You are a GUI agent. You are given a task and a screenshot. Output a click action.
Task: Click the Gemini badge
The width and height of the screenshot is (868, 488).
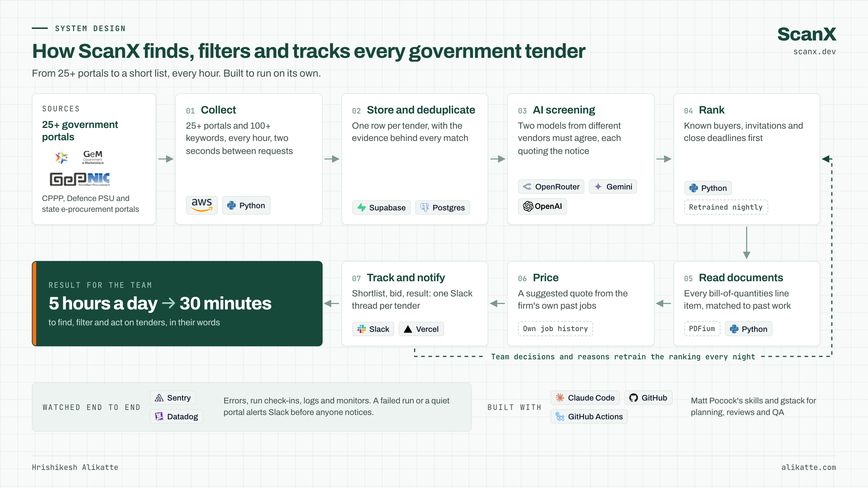tap(613, 187)
